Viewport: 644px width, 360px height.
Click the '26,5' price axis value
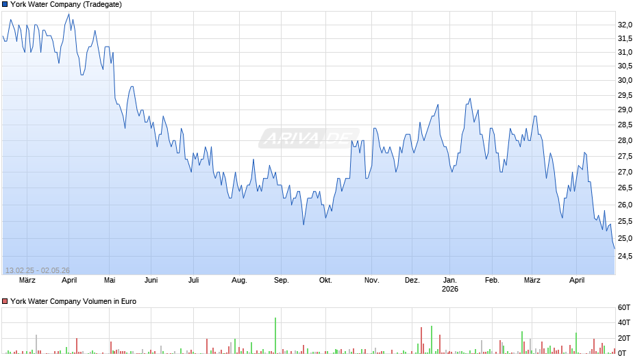pyautogui.click(x=625, y=188)
